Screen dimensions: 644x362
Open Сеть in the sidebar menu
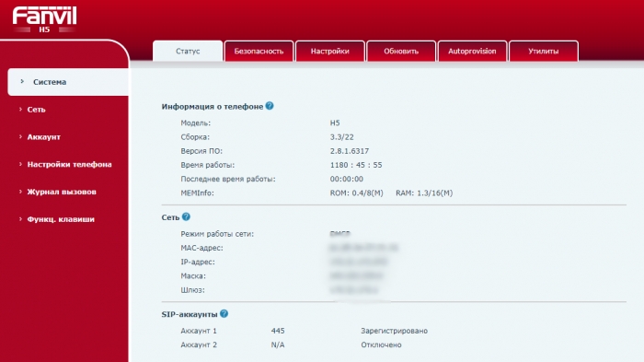pyautogui.click(x=36, y=110)
